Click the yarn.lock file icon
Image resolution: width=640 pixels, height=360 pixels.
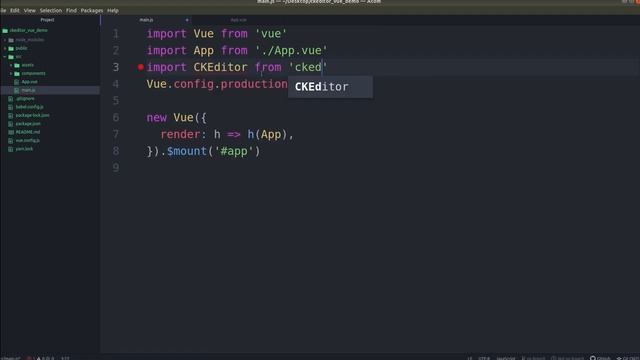[11, 149]
